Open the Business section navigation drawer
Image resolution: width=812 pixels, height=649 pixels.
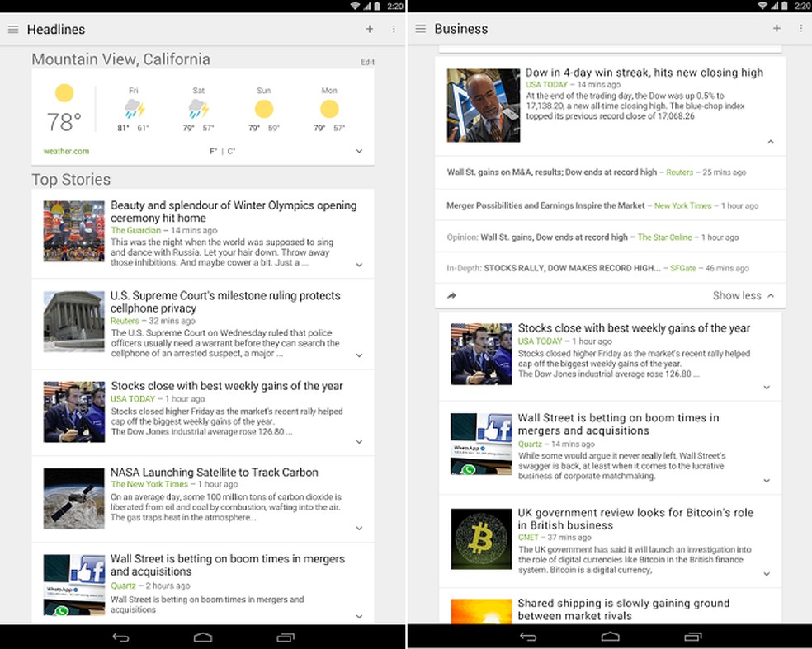click(x=421, y=28)
